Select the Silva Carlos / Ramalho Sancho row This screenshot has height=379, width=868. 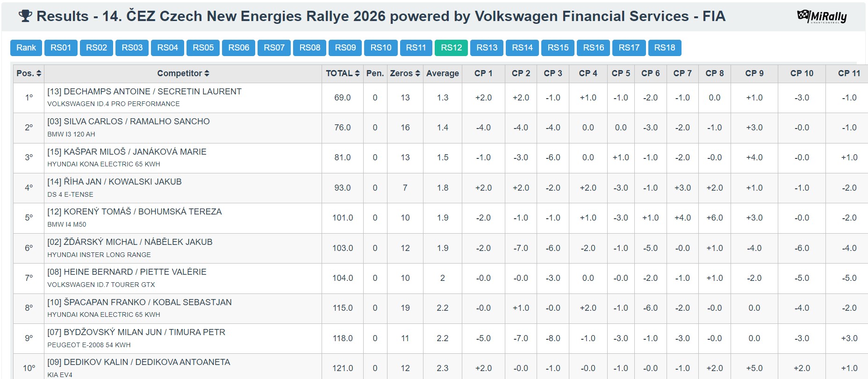[x=129, y=122]
